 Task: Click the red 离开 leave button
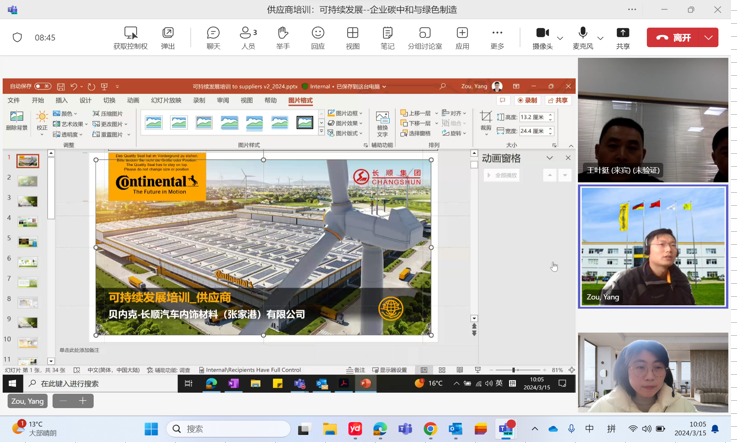(x=673, y=38)
